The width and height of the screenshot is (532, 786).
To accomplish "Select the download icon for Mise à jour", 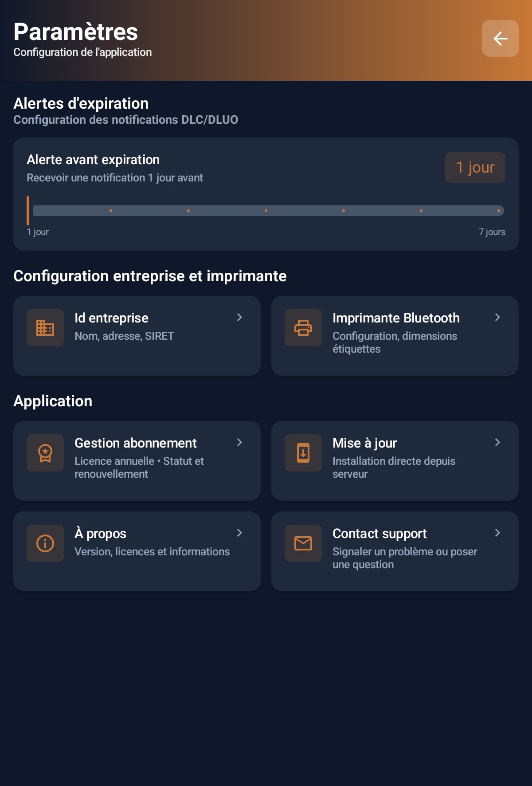I will click(303, 453).
